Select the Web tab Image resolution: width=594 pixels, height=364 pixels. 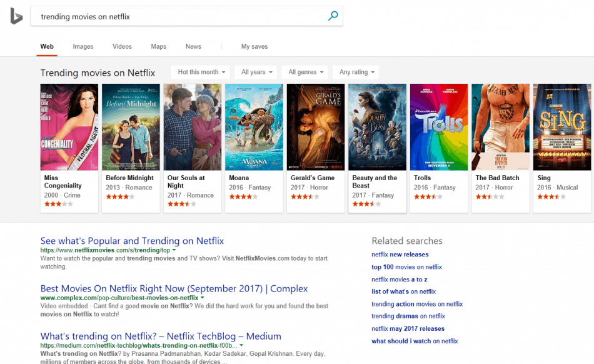(47, 46)
